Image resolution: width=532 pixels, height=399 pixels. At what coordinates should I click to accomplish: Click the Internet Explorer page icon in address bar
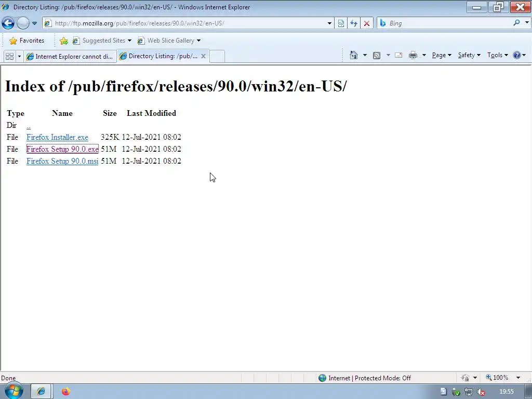[48, 23]
